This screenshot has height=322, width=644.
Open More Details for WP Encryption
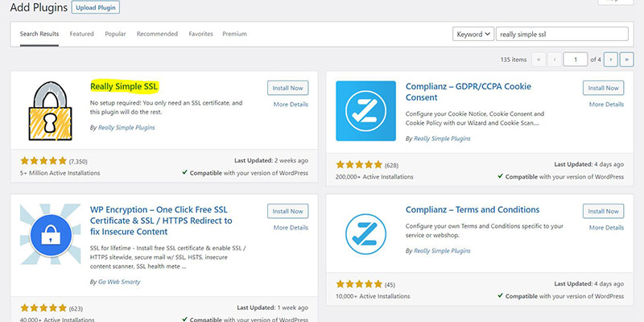pos(291,228)
